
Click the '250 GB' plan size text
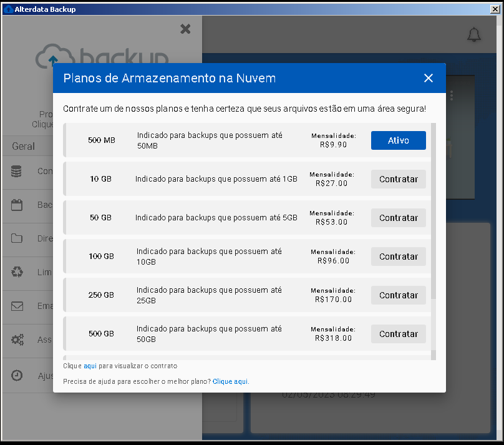click(x=101, y=295)
